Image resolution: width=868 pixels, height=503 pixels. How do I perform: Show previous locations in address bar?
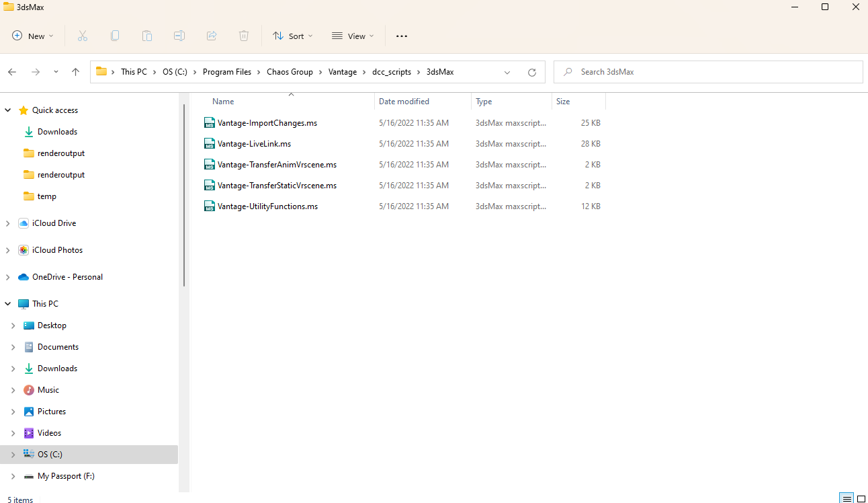507,72
